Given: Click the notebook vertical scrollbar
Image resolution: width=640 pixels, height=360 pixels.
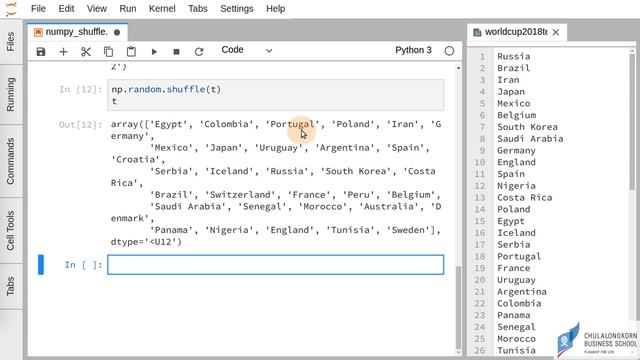Looking at the screenshot, I should pos(458,308).
